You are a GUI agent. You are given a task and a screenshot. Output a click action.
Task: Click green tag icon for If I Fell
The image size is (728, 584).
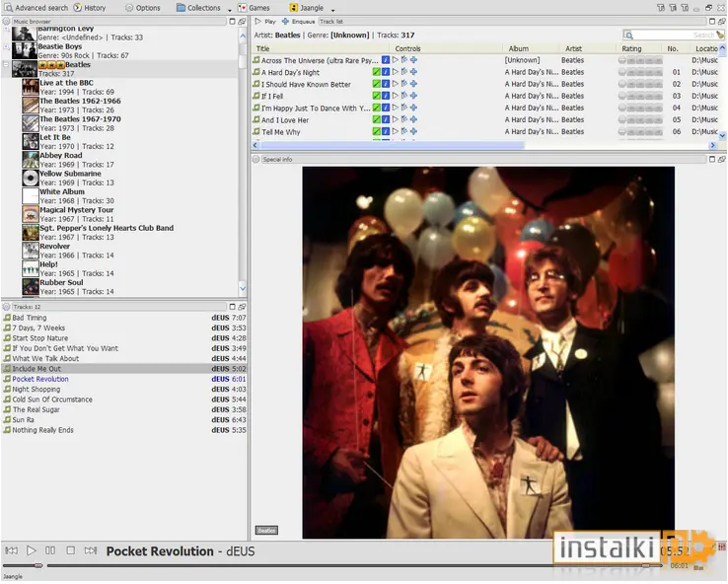[377, 96]
